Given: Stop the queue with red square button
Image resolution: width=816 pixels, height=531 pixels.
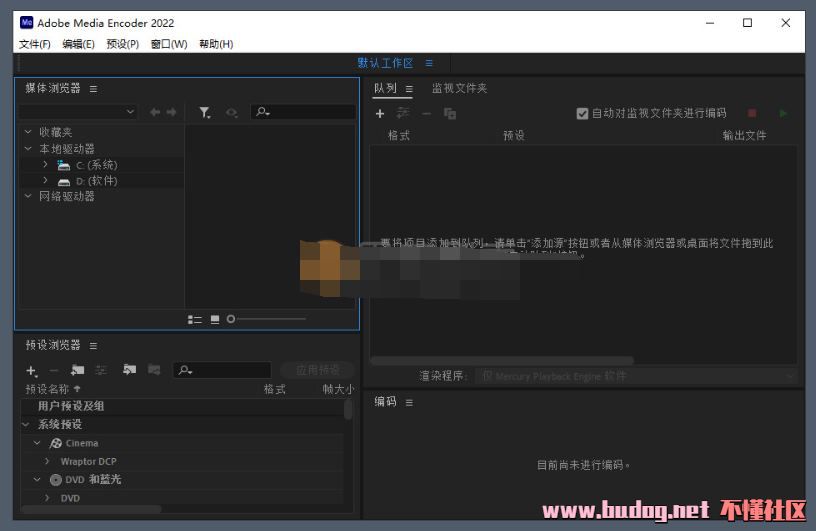Looking at the screenshot, I should coord(752,113).
